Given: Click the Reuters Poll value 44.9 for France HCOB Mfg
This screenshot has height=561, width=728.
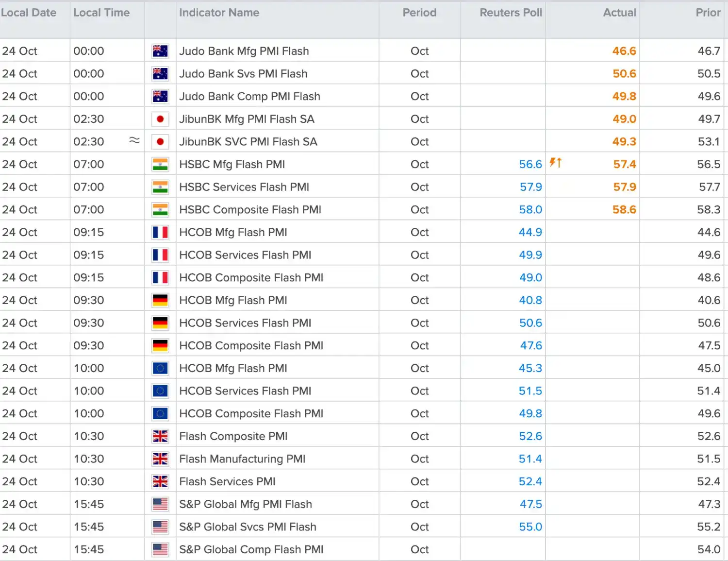Looking at the screenshot, I should pyautogui.click(x=530, y=232).
